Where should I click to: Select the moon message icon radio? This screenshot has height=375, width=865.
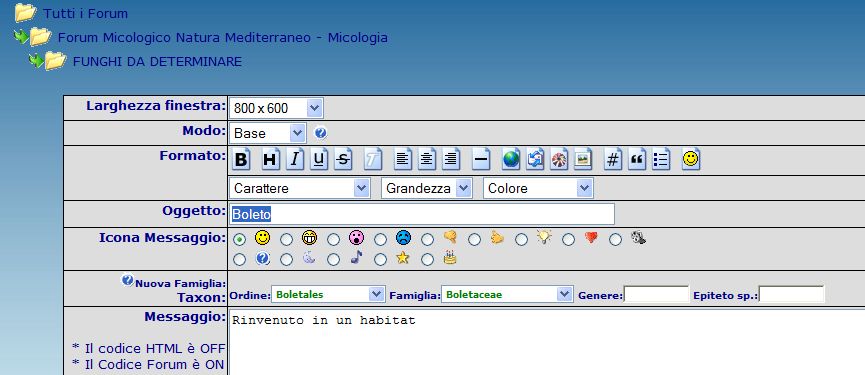point(286,259)
